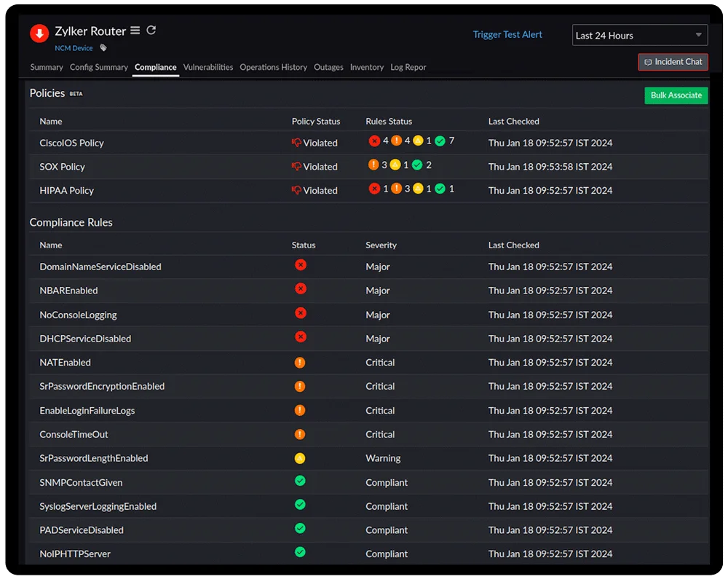This screenshot has height=579, width=728.
Task: Switch to the Vulnerabilities tab
Action: coord(208,67)
